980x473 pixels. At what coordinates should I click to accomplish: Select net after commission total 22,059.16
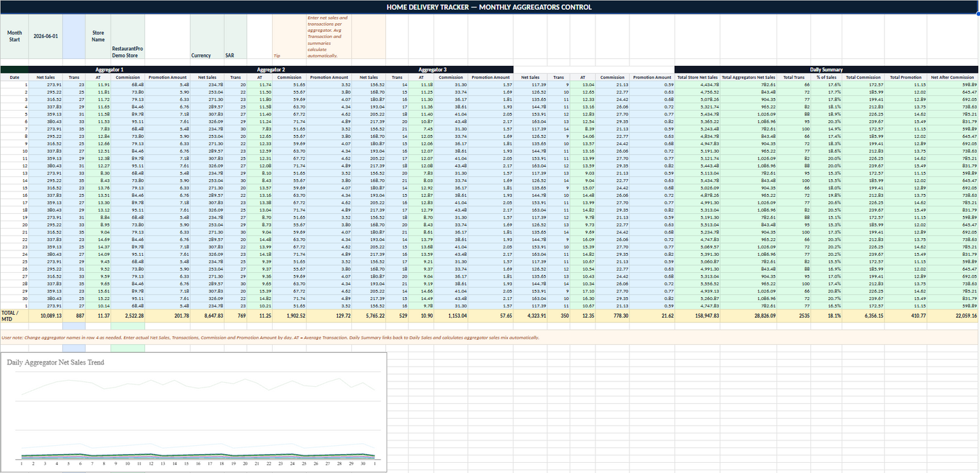pyautogui.click(x=952, y=316)
